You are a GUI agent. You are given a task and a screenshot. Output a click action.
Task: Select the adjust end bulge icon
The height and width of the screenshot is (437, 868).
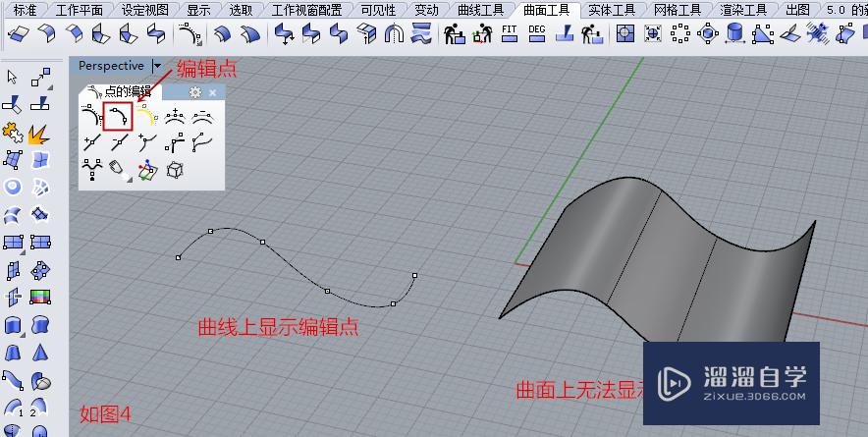click(x=202, y=143)
